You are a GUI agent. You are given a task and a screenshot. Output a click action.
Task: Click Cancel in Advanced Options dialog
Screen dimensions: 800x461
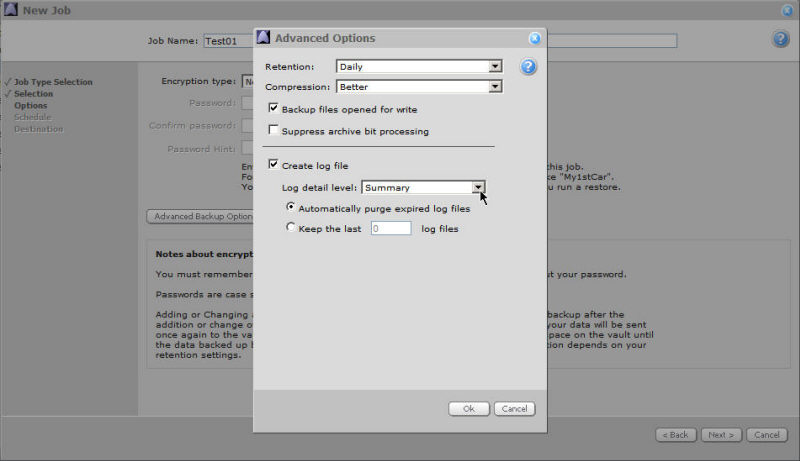tap(514, 409)
